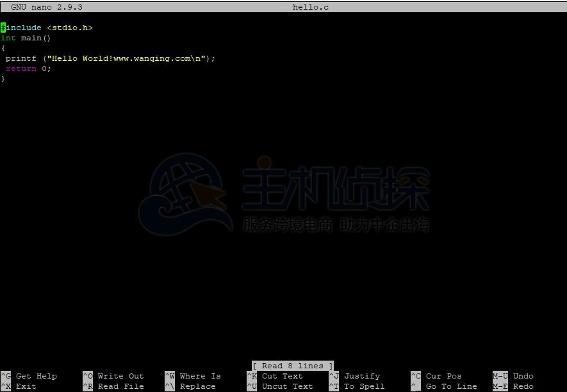Click Undo in the shortcut bar
This screenshot has width=567, height=392.
[523, 376]
